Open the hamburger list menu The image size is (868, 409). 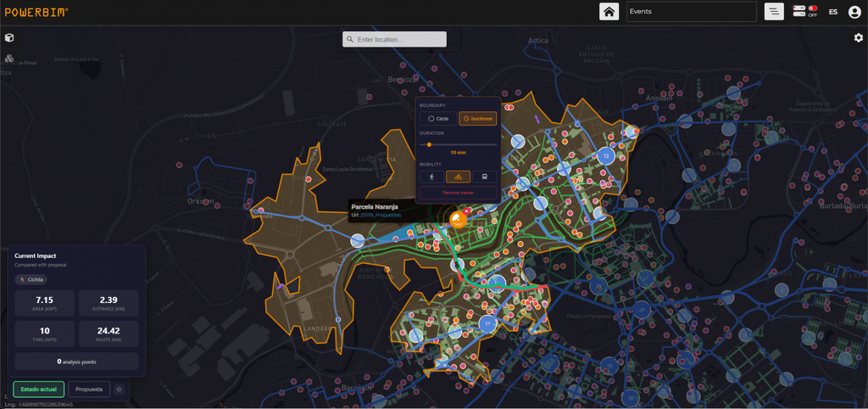tap(774, 12)
